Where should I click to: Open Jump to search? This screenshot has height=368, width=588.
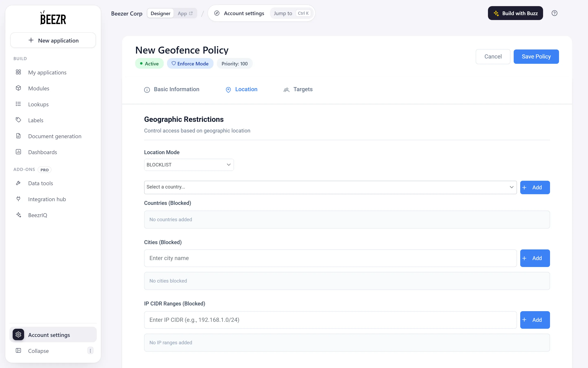pos(292,13)
